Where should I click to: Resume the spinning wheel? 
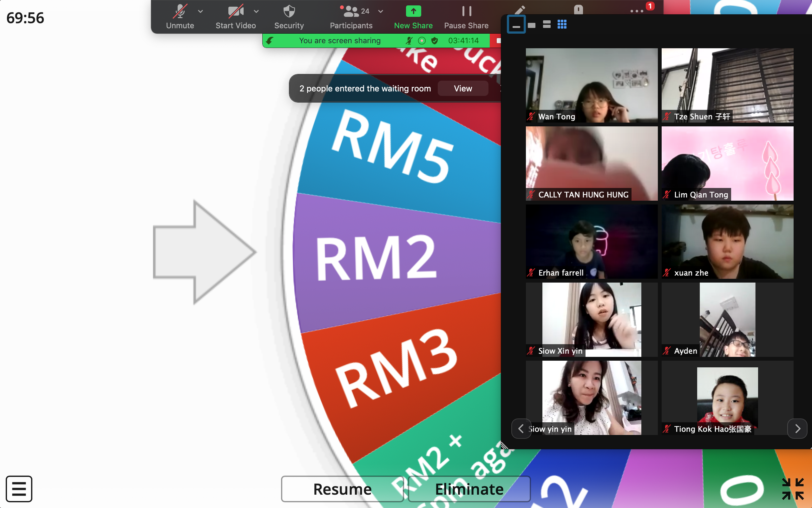tap(342, 489)
